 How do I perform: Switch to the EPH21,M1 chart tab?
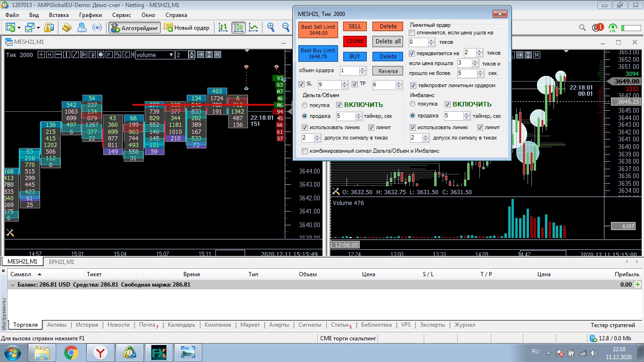[x=61, y=262]
